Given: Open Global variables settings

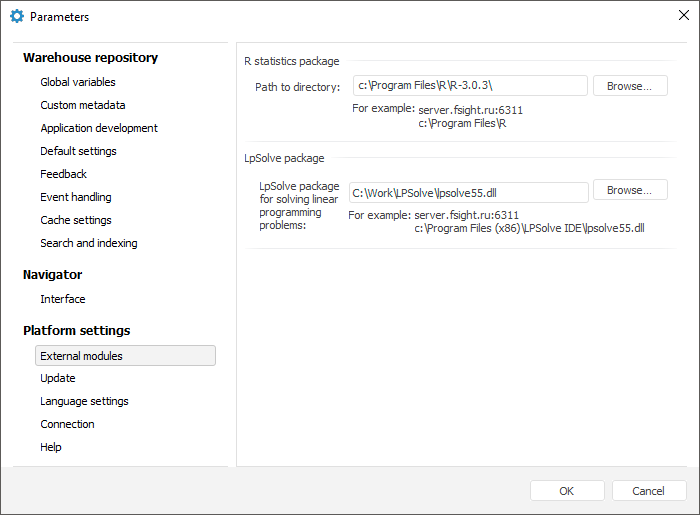Looking at the screenshot, I should (x=78, y=82).
